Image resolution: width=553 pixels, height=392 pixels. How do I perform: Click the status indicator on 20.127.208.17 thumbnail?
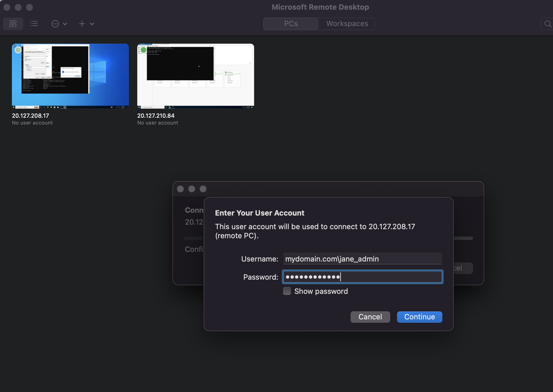pyautogui.click(x=18, y=50)
